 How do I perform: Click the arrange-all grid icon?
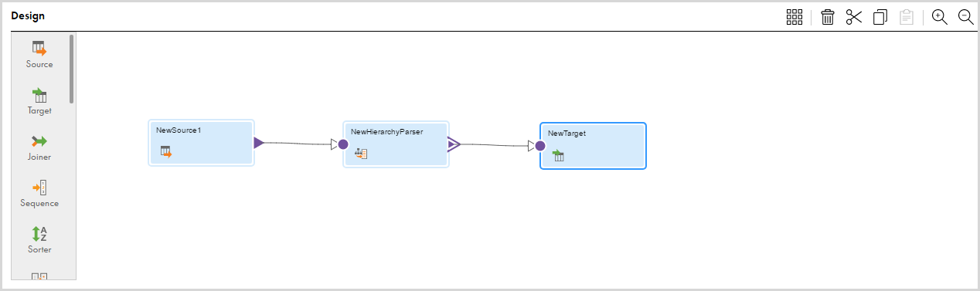795,17
